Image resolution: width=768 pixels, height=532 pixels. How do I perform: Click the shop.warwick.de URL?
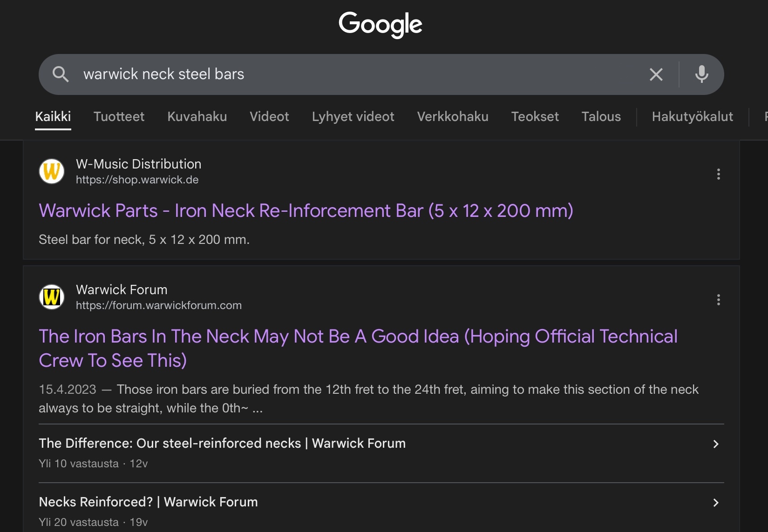click(x=137, y=180)
